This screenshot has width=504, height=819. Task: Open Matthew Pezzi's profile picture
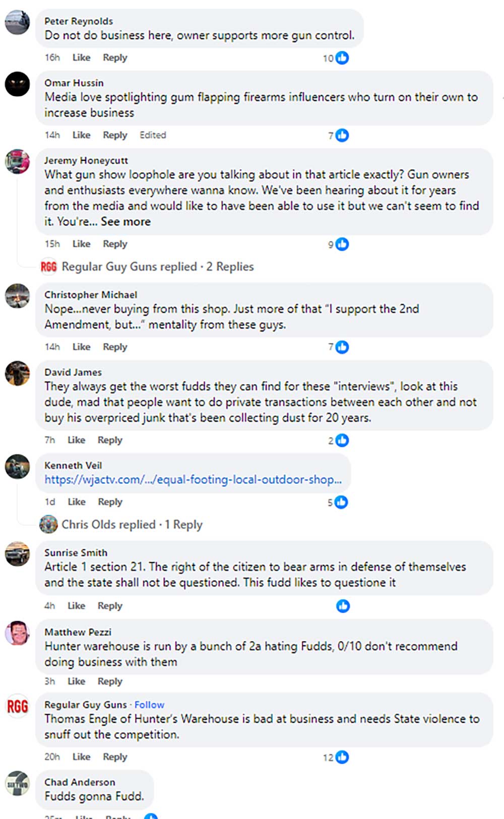coord(17,633)
